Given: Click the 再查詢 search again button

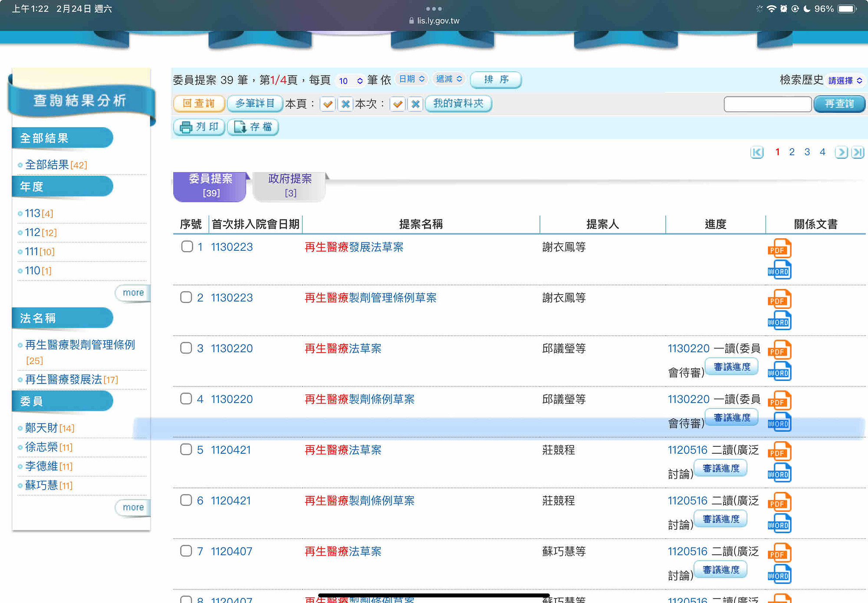Looking at the screenshot, I should [839, 104].
